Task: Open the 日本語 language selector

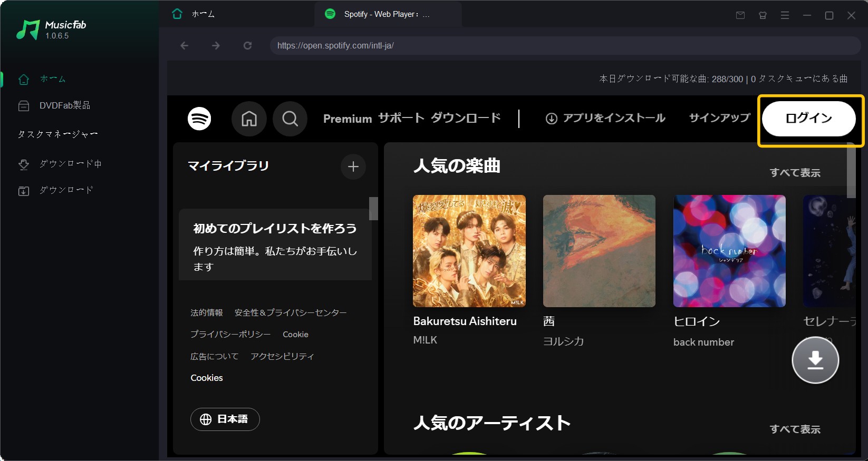Action: tap(225, 419)
